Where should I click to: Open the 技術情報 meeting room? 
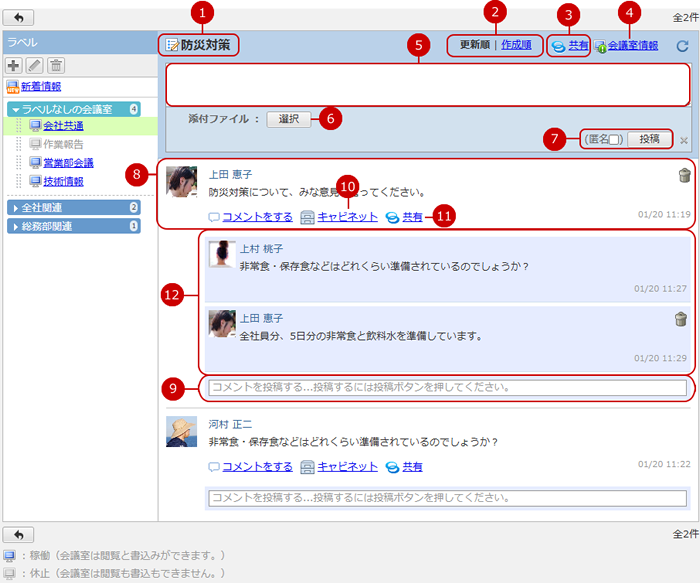pyautogui.click(x=63, y=181)
